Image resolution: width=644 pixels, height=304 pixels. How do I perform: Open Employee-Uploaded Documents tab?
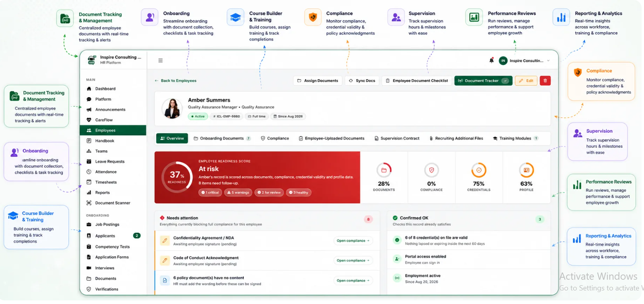331,138
